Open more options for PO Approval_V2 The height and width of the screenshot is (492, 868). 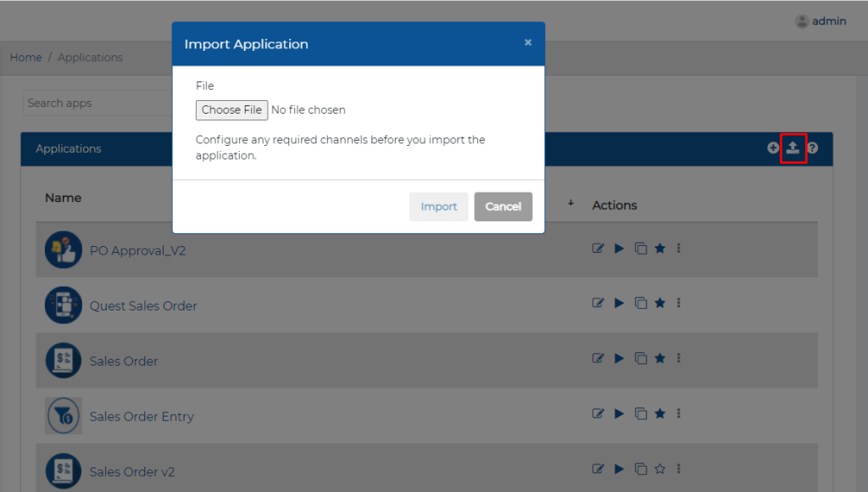[x=678, y=249]
